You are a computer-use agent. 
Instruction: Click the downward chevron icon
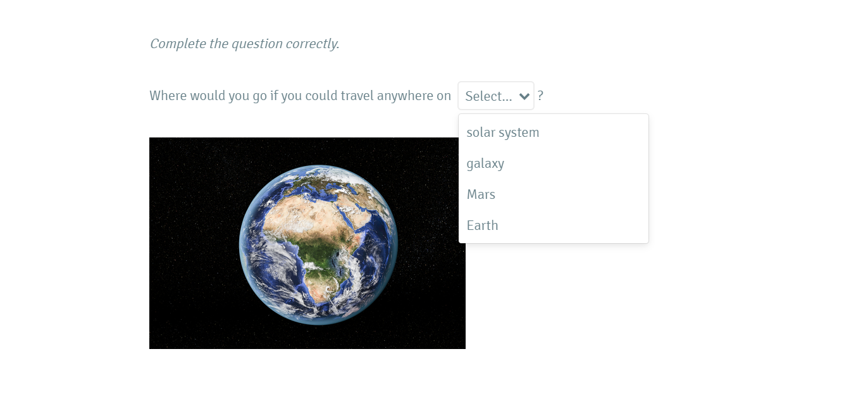524,96
